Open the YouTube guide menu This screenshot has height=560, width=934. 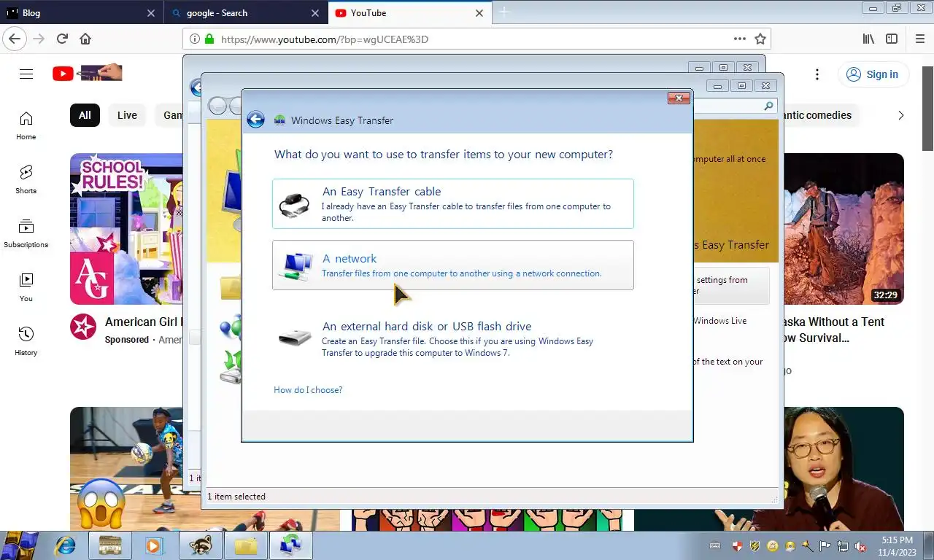pos(26,74)
